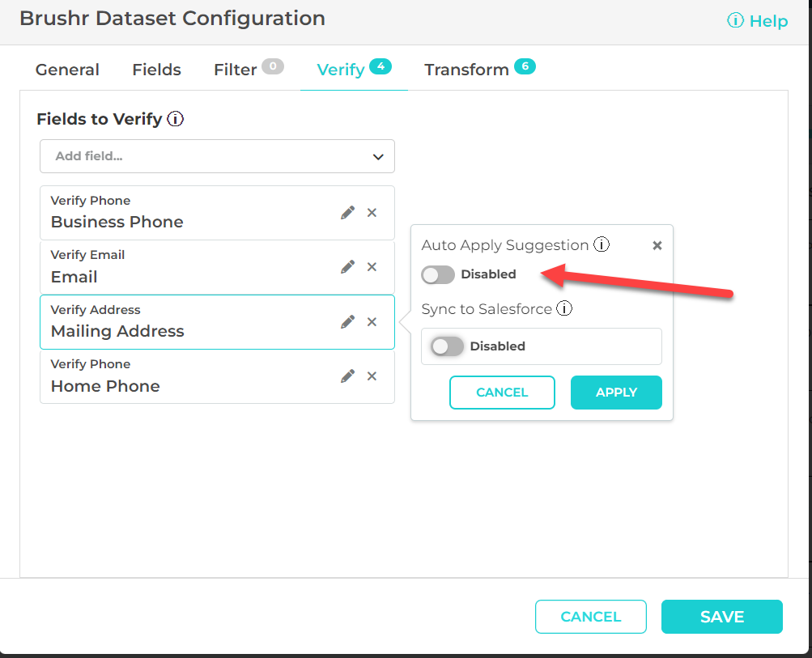The width and height of the screenshot is (812, 658).
Task: Show info for Auto Apply Suggestion
Action: [601, 244]
